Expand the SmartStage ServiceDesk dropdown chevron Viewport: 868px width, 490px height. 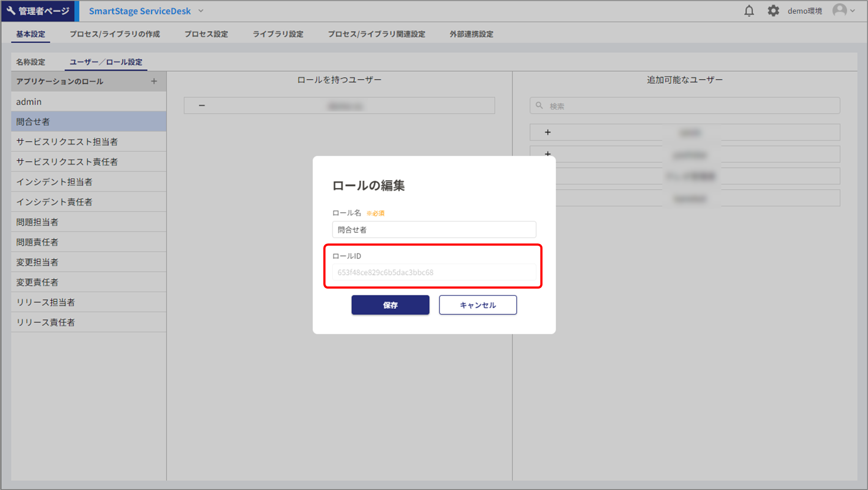click(201, 11)
